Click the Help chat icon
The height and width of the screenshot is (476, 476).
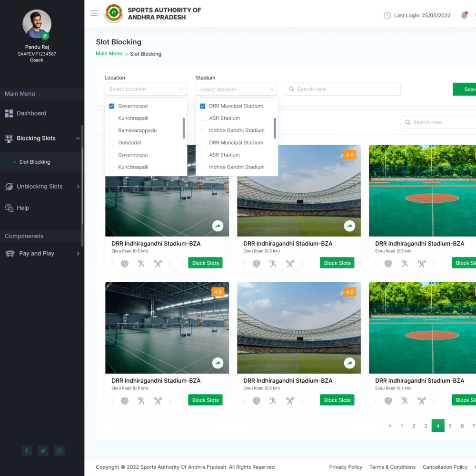click(x=9, y=208)
